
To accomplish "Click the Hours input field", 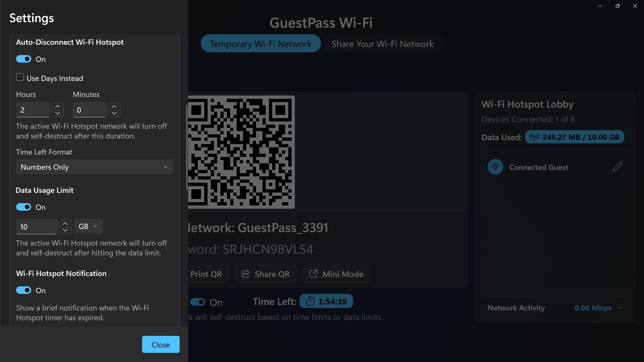I will 33,110.
